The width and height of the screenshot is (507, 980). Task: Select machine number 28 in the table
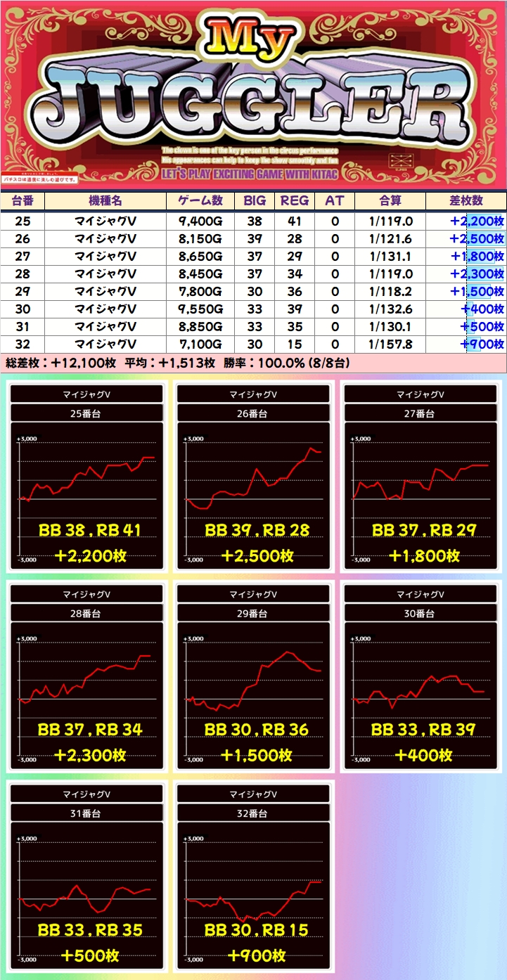(x=23, y=273)
